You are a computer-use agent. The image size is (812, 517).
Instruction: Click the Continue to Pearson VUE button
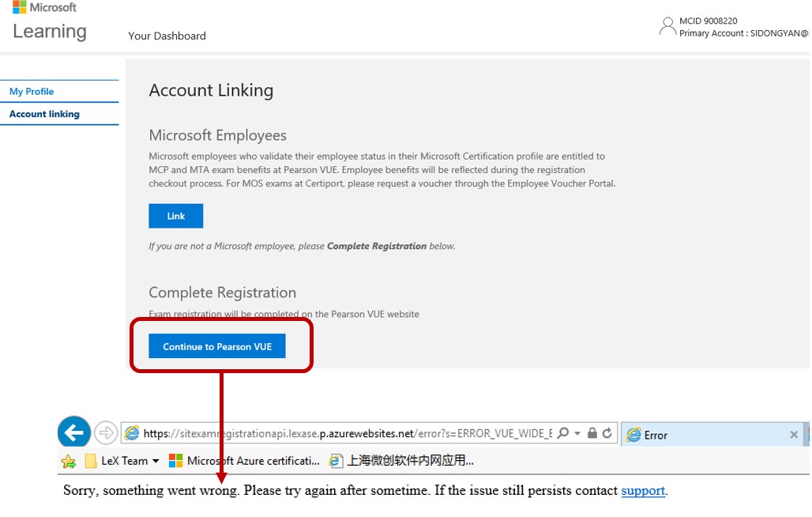217,346
